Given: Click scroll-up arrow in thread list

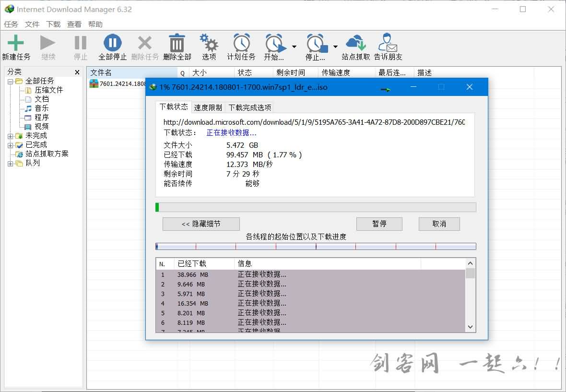Looking at the screenshot, I should 470,263.
